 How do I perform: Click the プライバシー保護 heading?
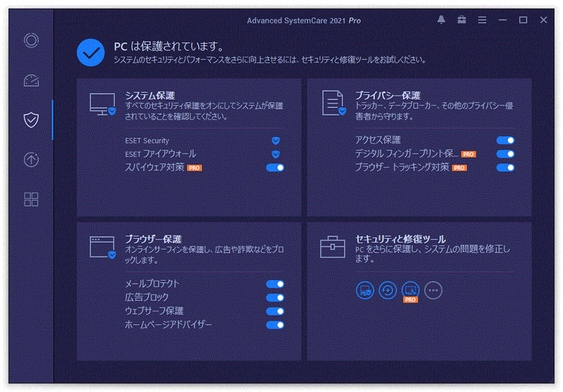pyautogui.click(x=388, y=95)
